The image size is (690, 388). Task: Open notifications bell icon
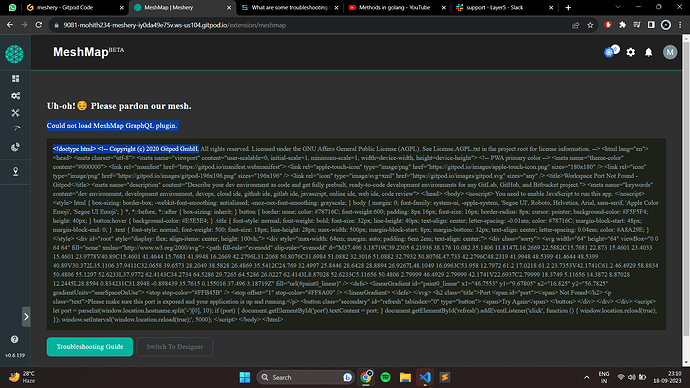649,52
